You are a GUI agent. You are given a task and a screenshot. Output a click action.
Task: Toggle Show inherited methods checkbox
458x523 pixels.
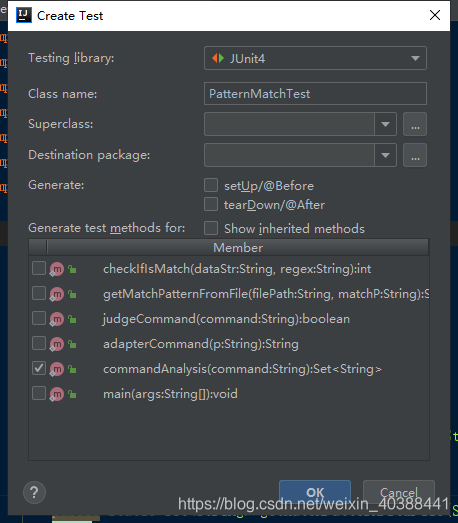tap(211, 228)
